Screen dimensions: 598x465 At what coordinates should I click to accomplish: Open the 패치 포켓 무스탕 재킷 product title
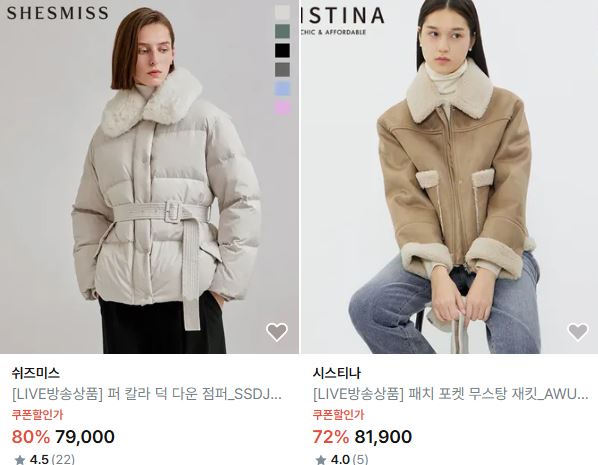[451, 394]
